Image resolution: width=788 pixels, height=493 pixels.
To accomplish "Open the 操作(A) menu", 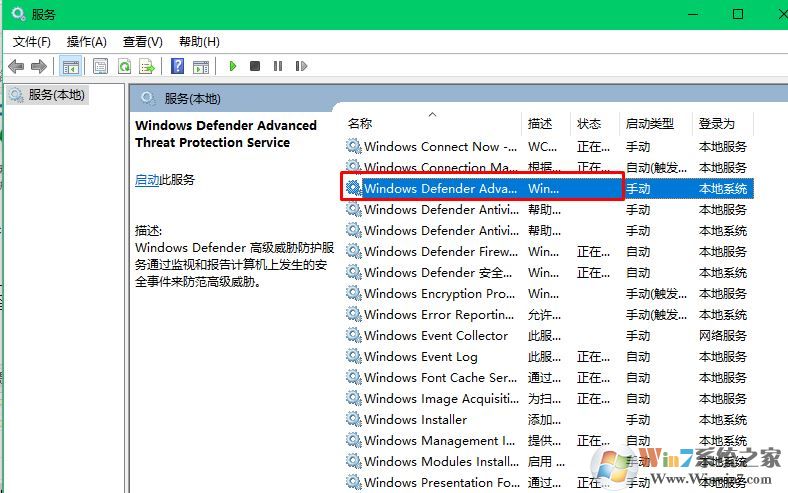I will point(87,42).
